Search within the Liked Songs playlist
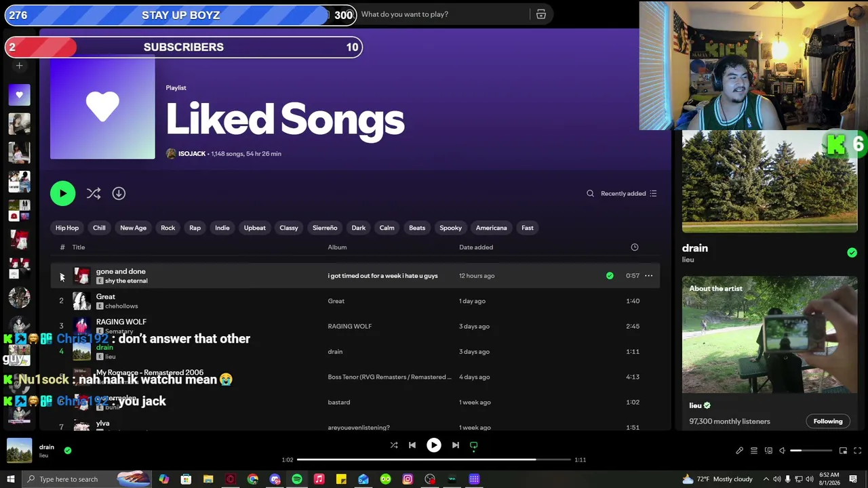Screen dimensions: 868x488 pos(590,194)
